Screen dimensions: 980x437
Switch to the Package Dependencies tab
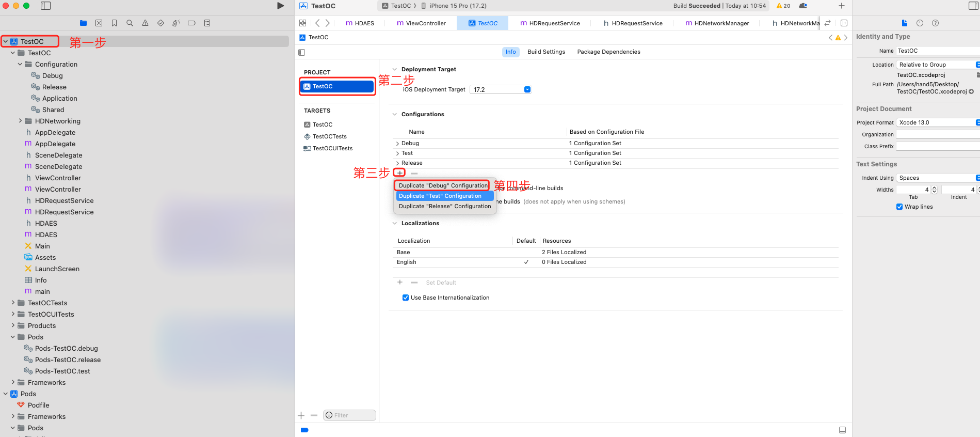click(609, 52)
